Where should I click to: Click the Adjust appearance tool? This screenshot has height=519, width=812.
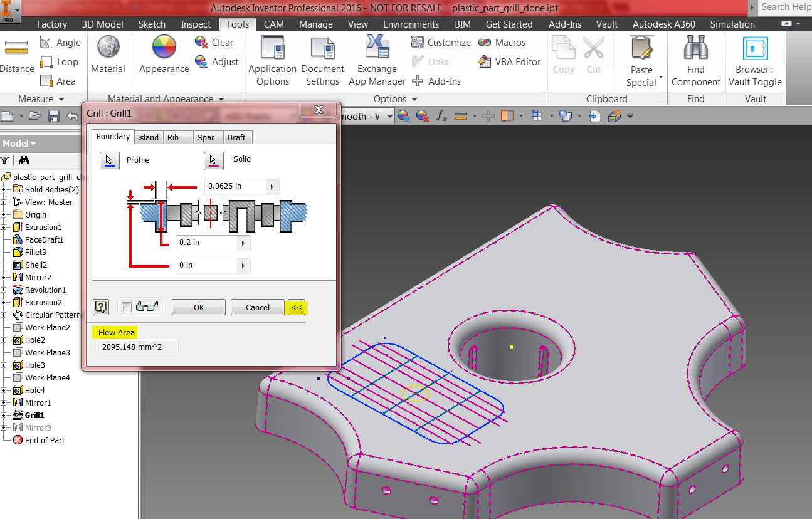click(x=217, y=62)
